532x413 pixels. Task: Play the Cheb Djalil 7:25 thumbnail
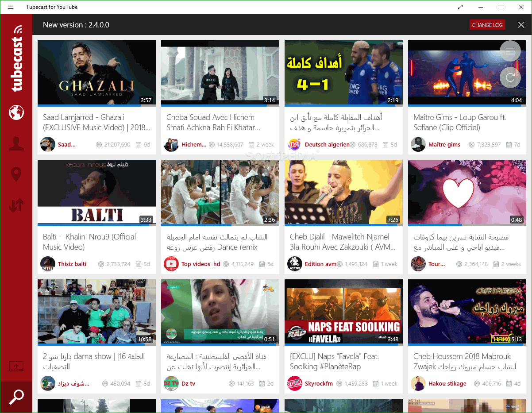343,192
